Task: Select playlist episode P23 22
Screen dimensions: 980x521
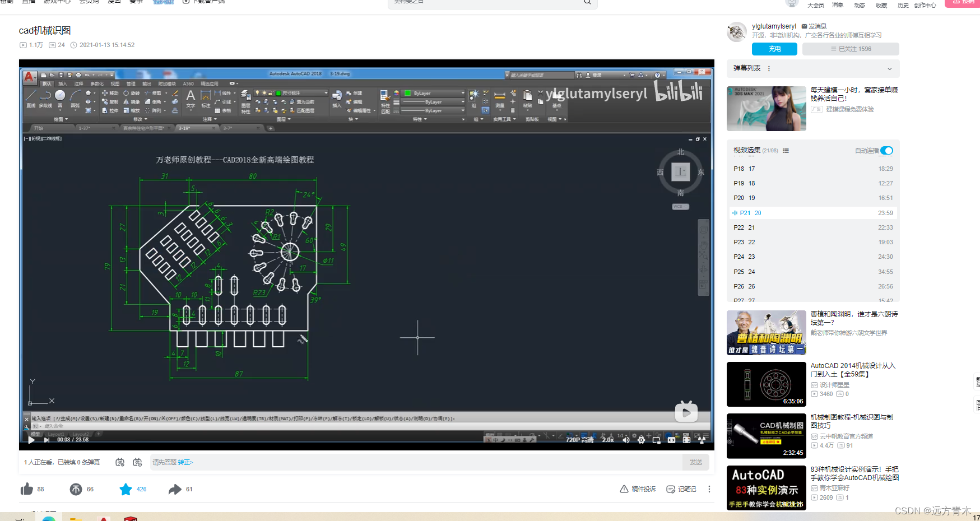Action: point(813,242)
